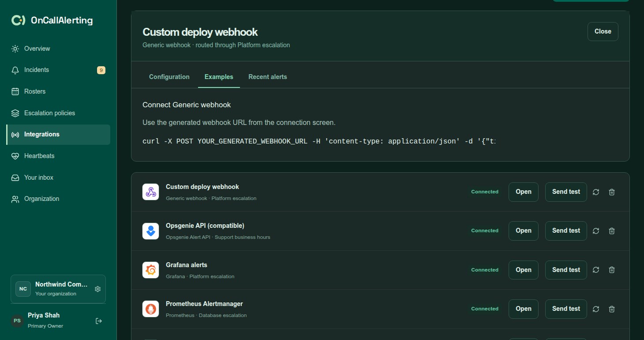
Task: Click the Custom deploy webhook row icon
Action: point(150,192)
